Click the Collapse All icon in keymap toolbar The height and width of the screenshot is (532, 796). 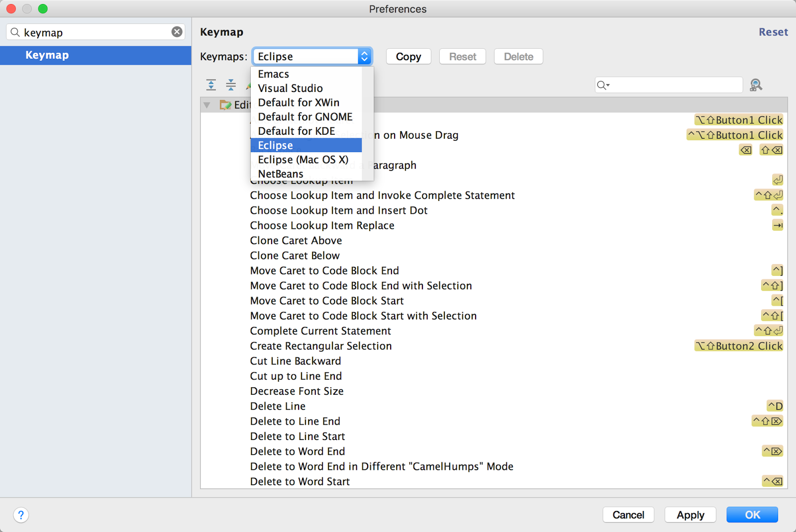click(x=231, y=85)
